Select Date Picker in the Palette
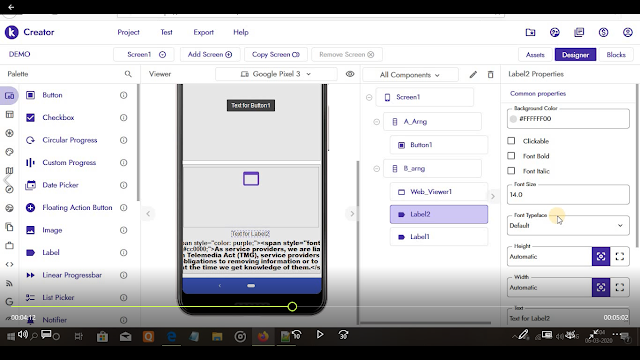The image size is (640, 360). (60, 185)
